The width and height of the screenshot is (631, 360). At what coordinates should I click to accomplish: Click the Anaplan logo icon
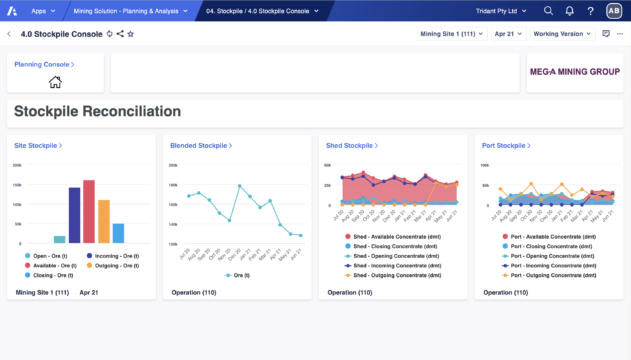(12, 11)
